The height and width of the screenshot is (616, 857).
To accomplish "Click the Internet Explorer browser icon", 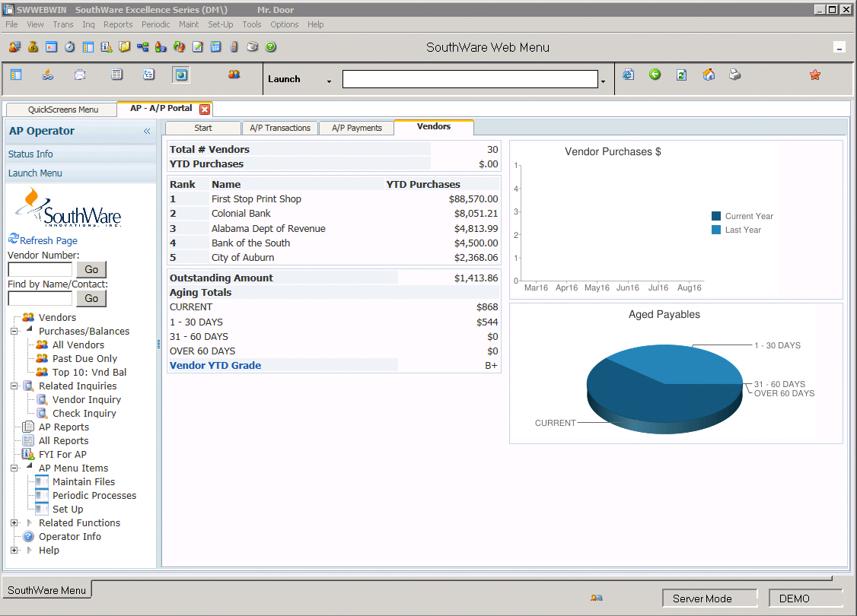I will (629, 75).
